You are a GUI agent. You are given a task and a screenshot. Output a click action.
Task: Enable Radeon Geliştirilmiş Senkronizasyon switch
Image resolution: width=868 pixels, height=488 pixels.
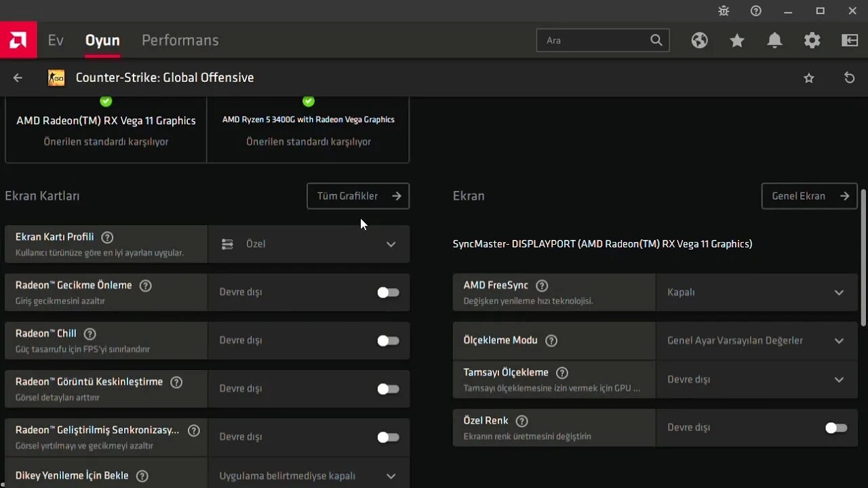388,437
